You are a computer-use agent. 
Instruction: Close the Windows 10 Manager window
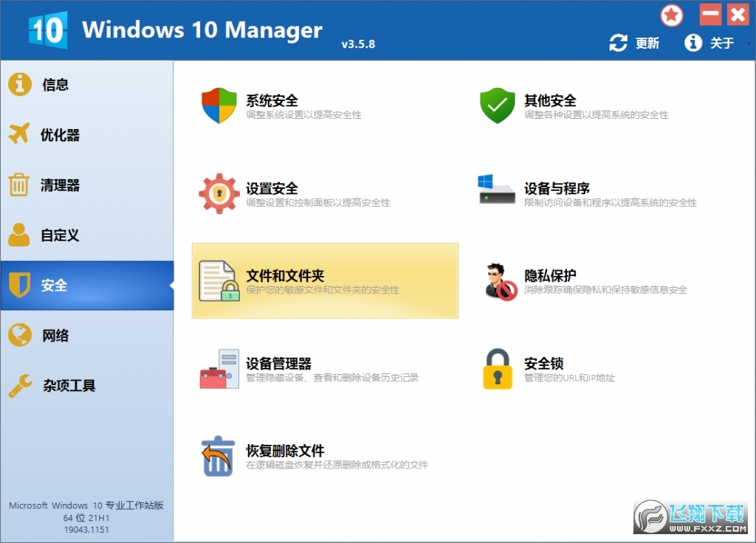pyautogui.click(x=738, y=15)
